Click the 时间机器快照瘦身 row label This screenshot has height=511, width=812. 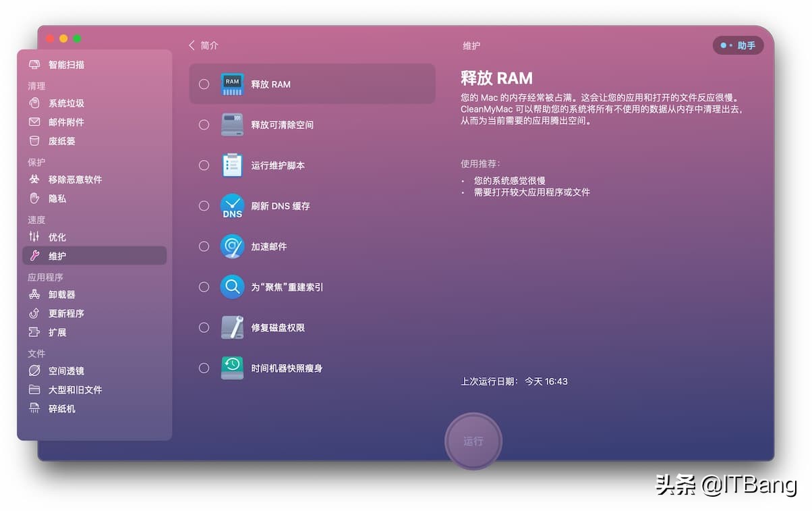287,368
